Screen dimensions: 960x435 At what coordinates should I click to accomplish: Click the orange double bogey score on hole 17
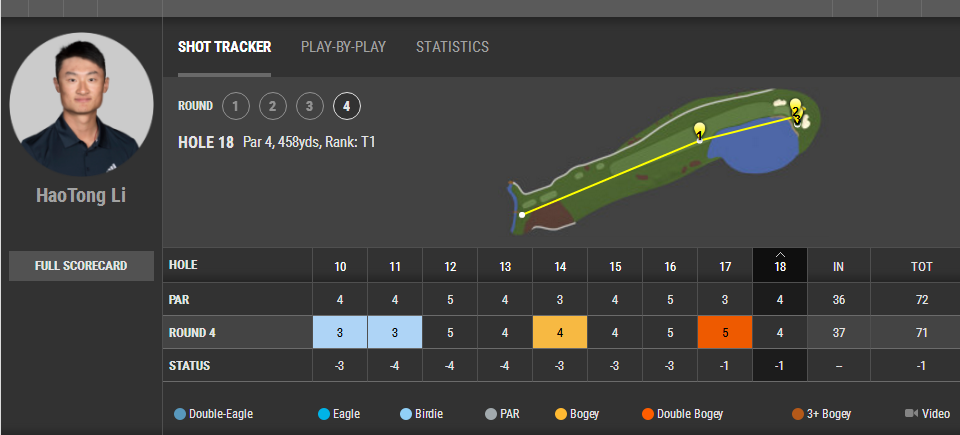pyautogui.click(x=725, y=333)
